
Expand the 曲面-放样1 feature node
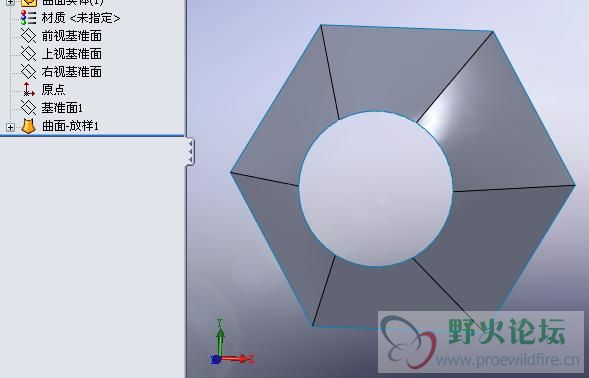point(11,127)
